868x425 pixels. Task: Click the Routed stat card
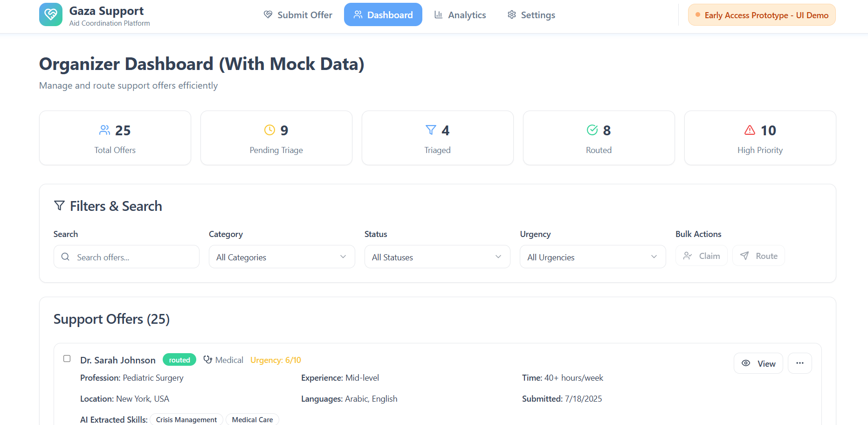coord(599,138)
